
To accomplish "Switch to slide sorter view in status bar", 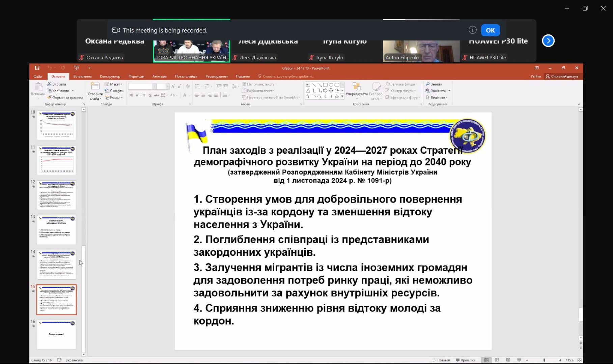I will pyautogui.click(x=497, y=360).
